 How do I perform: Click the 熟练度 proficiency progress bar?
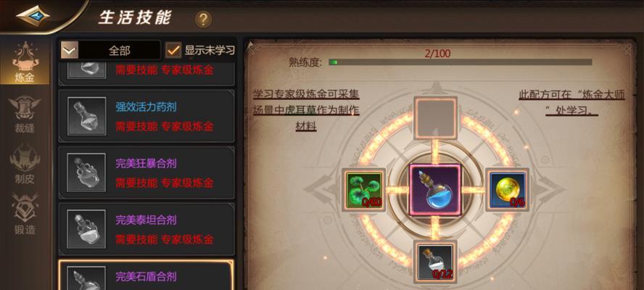coord(460,62)
